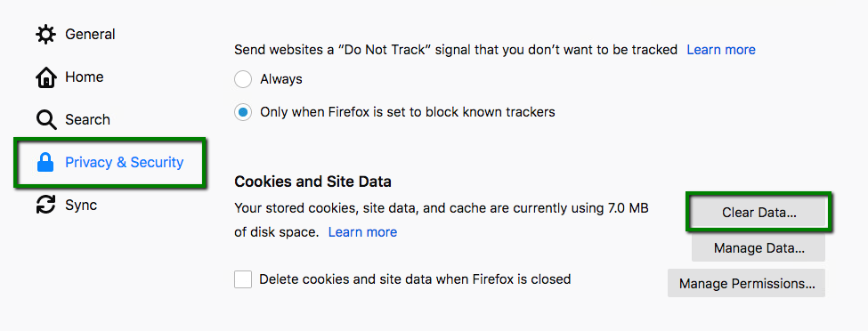Enable the 'Delete cookies when Firefox is closed' checkbox
This screenshot has width=868, height=331.
point(243,279)
